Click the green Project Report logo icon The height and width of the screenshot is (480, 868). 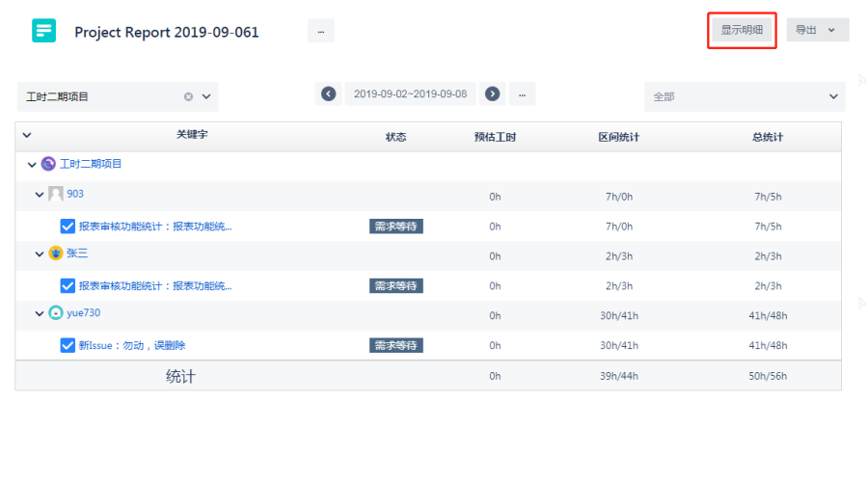pyautogui.click(x=44, y=31)
